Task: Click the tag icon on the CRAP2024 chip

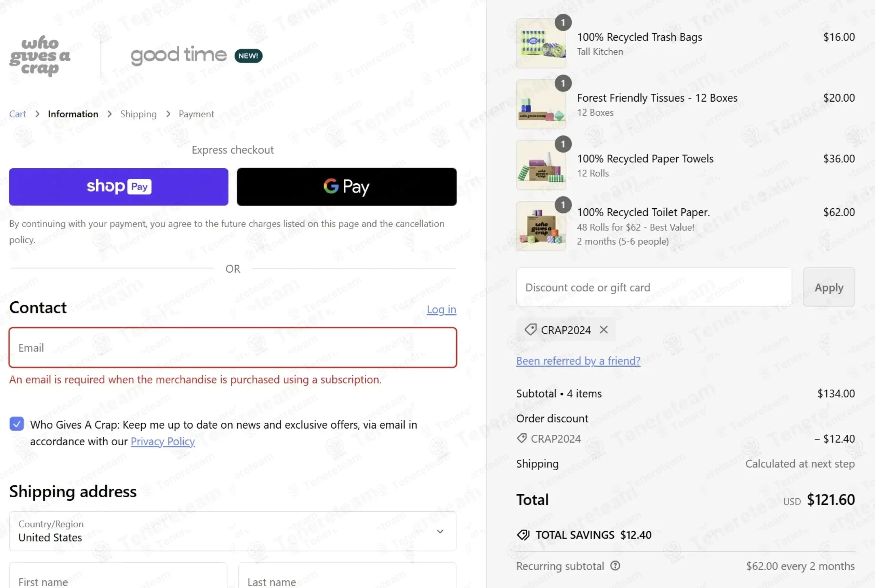Action: click(x=530, y=330)
